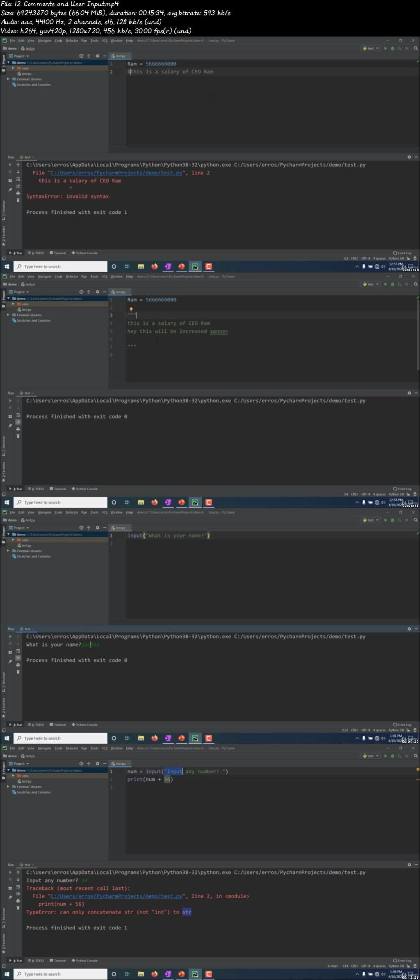Expand External Libraries in the SyntaxError frame's tree
This screenshot has height=980, width=420.
[8, 79]
